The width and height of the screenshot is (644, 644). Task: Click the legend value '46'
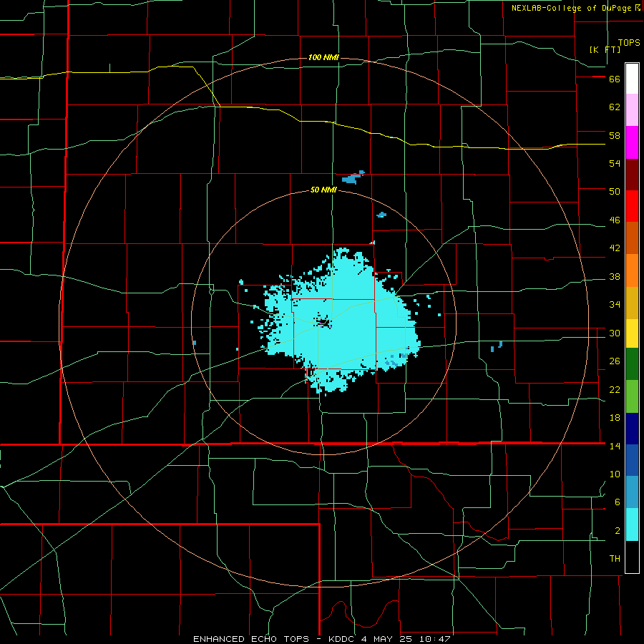click(x=615, y=220)
